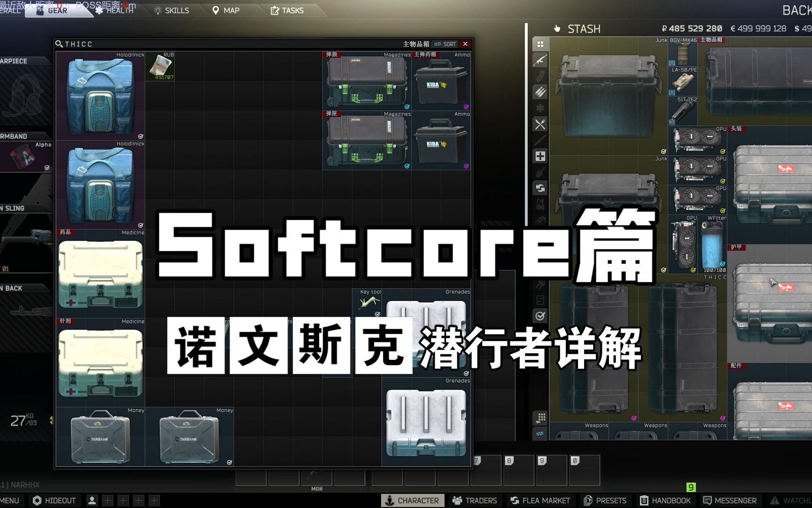Select the 头装 THICC case in stash

pos(770,184)
